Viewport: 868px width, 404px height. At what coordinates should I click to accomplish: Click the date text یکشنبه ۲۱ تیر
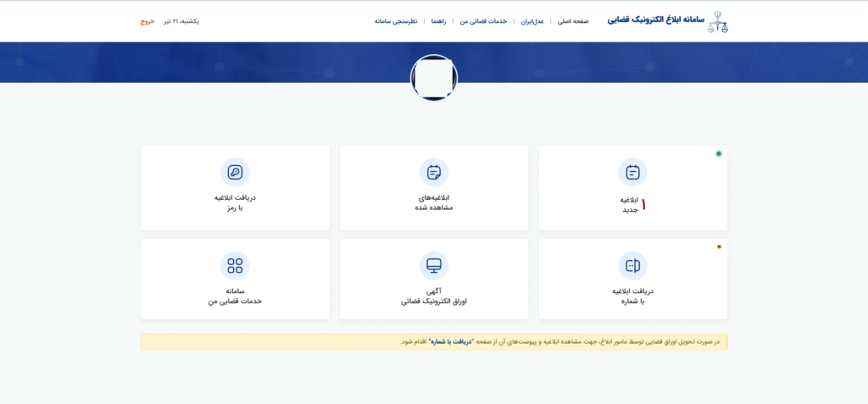click(181, 21)
